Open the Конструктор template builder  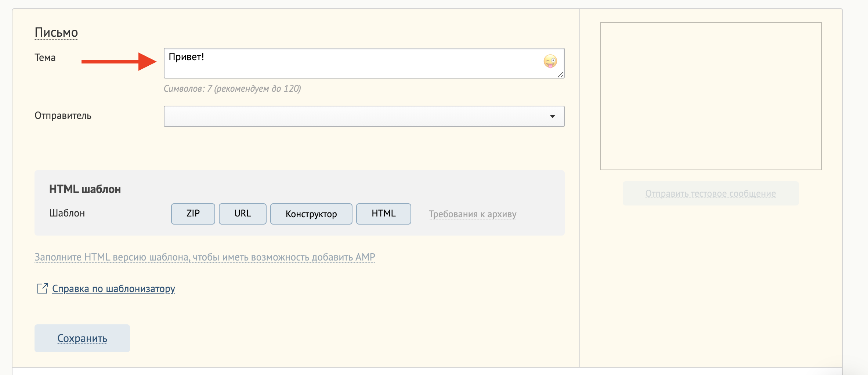pos(311,214)
